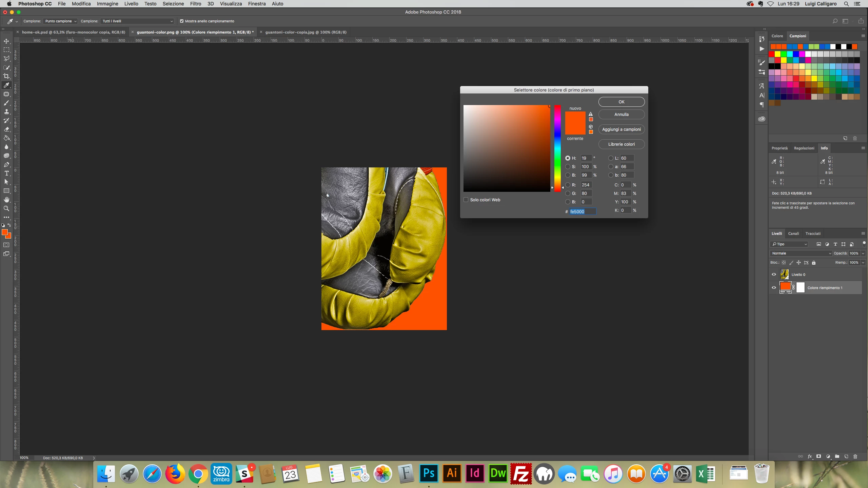Click the hex color input field

(582, 211)
